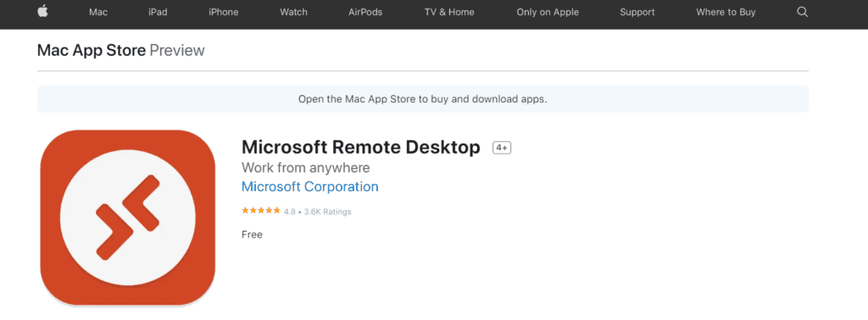
Task: Select AirPods in the navigation bar
Action: click(365, 12)
